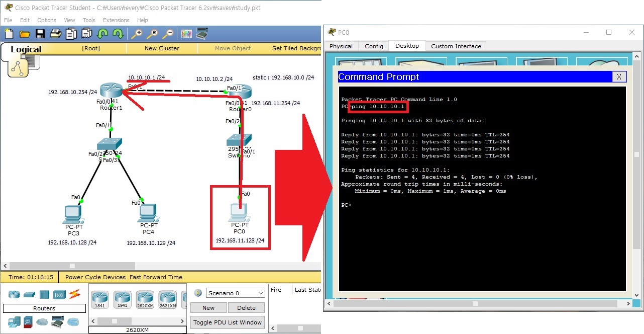
Task: Select the Custom Made Devices category icon
Action: point(58,321)
